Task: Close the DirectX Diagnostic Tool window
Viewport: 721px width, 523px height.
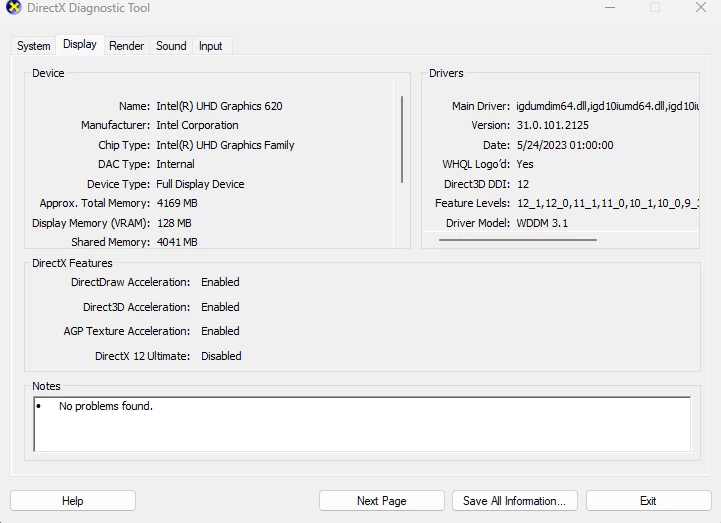Action: pyautogui.click(x=701, y=7)
